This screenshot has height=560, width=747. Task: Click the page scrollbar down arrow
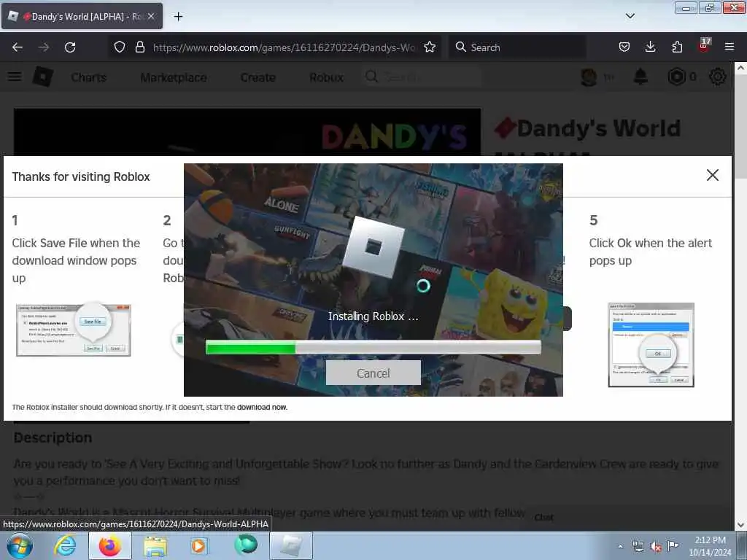(x=740, y=525)
